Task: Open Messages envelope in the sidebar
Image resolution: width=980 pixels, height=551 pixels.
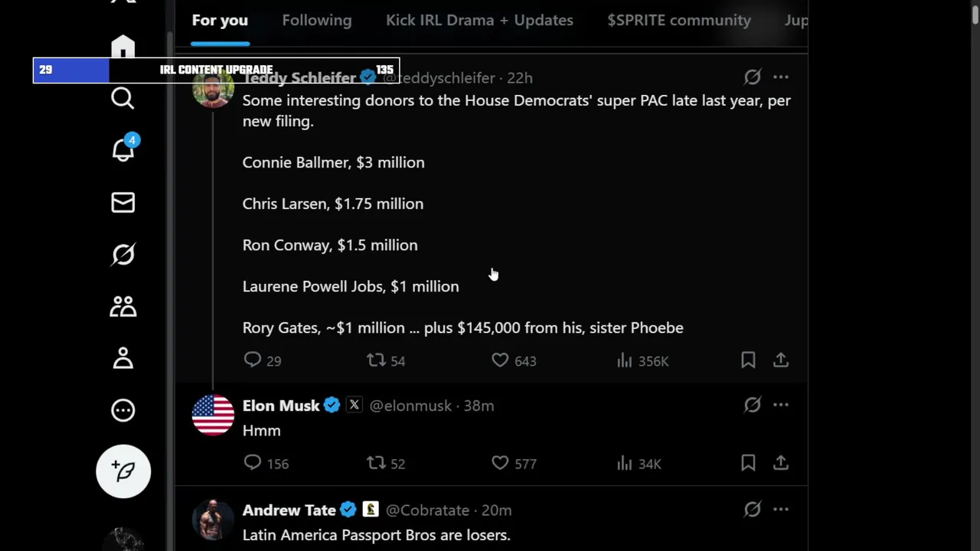Action: pyautogui.click(x=122, y=202)
